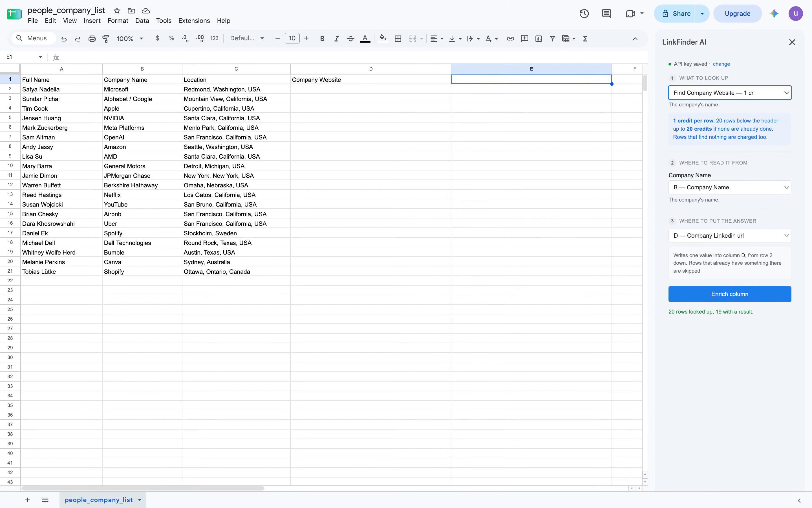
Task: Print the spreadsheet with printer icon
Action: point(92,39)
